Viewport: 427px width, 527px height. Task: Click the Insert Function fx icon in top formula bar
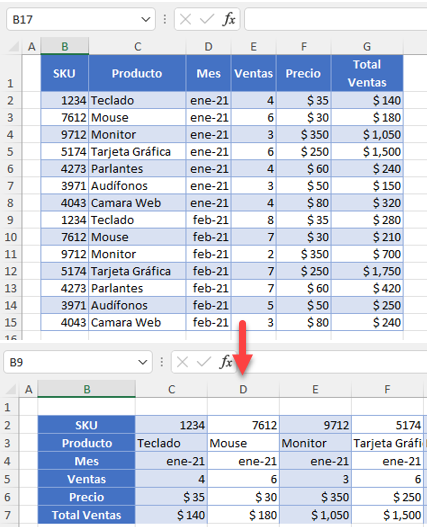[229, 19]
